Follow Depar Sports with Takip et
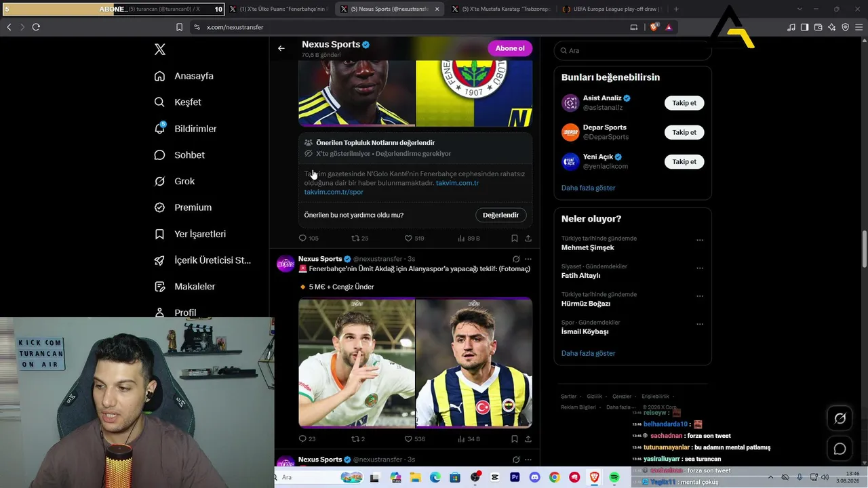Viewport: 868px width, 488px height. click(x=684, y=132)
